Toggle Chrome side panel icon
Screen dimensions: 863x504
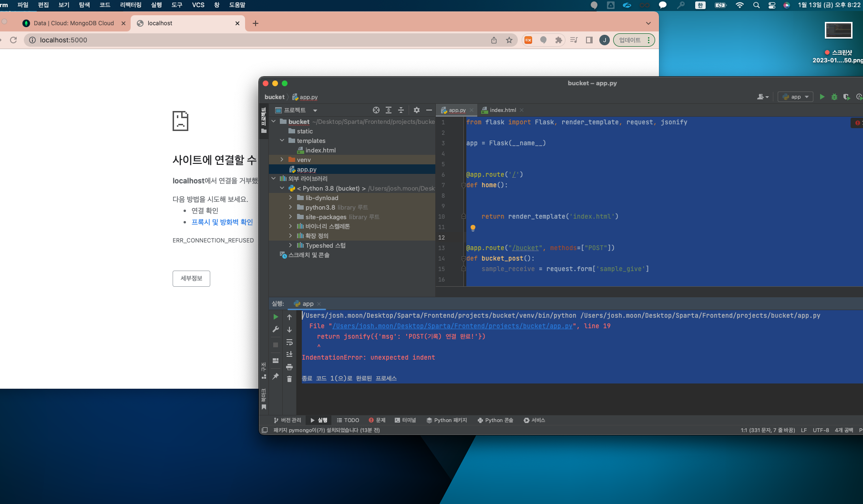[589, 40]
